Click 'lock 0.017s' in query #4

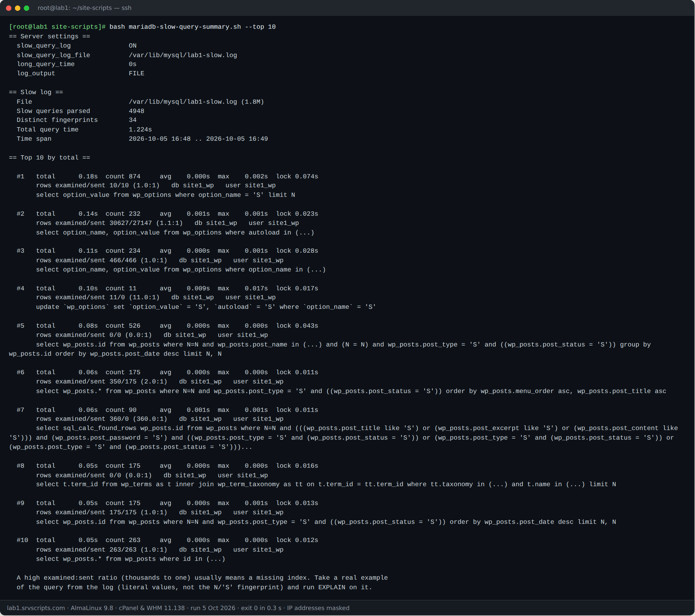[297, 288]
